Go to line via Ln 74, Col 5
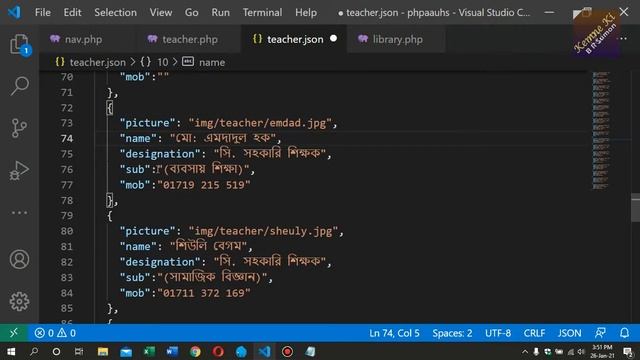 (x=394, y=333)
